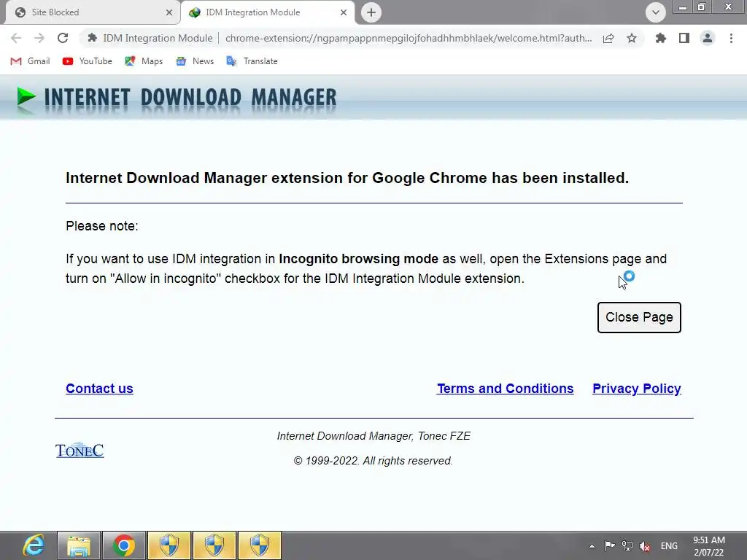
Task: Open Translate bookmark
Action: [252, 61]
